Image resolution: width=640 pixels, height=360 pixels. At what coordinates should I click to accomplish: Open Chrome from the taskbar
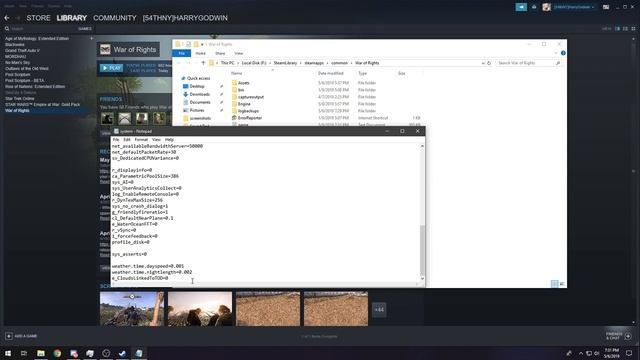click(57, 353)
